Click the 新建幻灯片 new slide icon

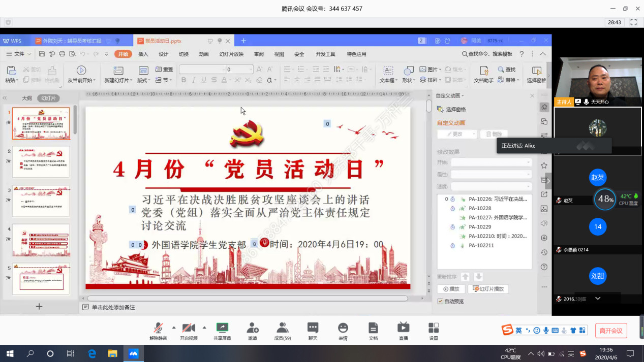118,70
